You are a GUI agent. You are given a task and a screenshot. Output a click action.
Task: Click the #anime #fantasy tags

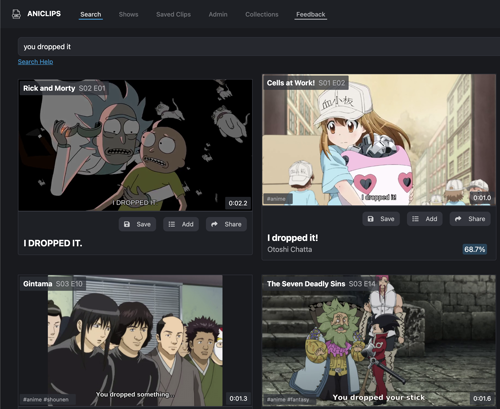point(288,399)
